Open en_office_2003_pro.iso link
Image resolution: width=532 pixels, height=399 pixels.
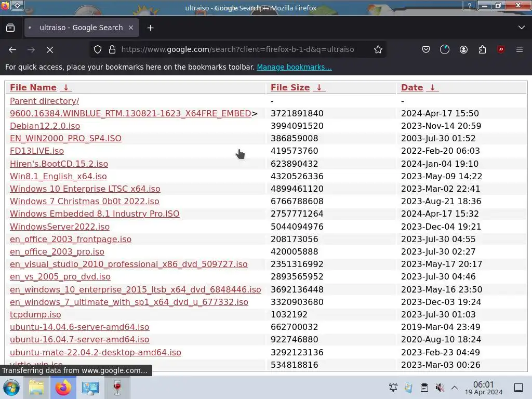(x=57, y=252)
